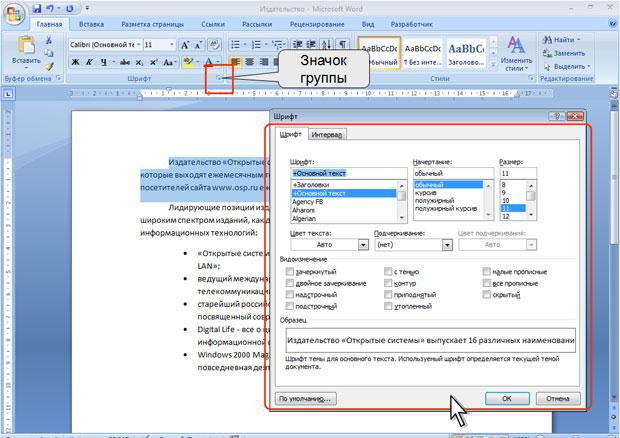
Task: Switch to Интервал tab in Font dialog
Action: (327, 135)
